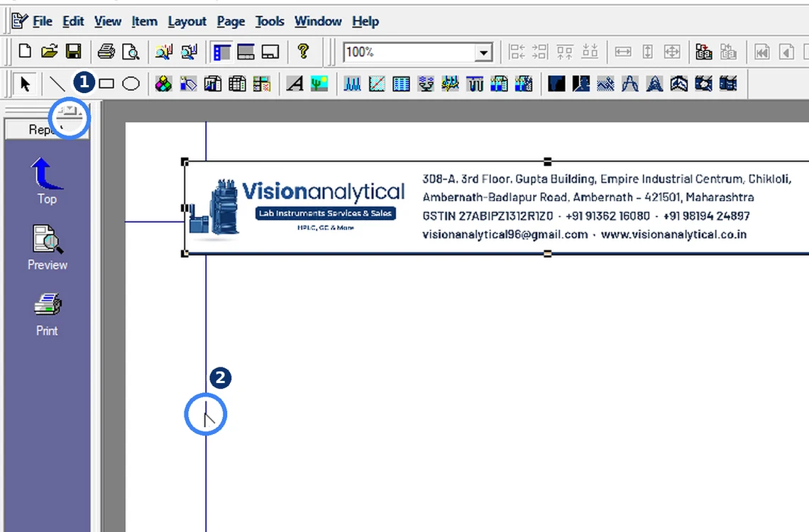Screen dimensions: 809x532
Task: Create a new report with the New icon
Action: click(x=25, y=52)
